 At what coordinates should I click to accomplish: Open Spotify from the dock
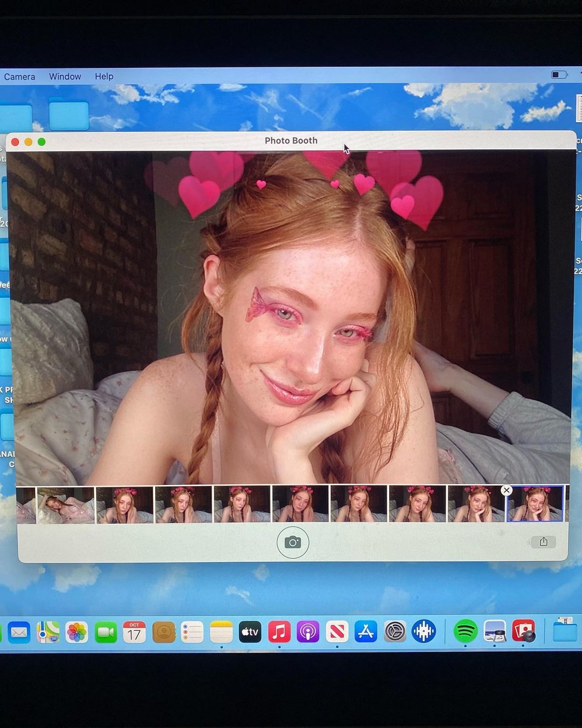[465, 631]
